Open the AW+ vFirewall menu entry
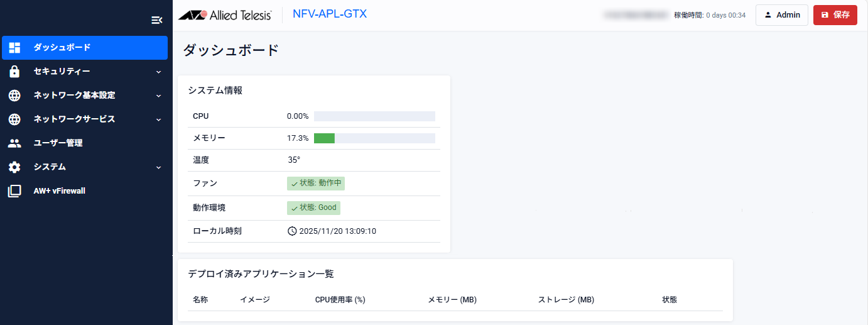 click(x=59, y=191)
